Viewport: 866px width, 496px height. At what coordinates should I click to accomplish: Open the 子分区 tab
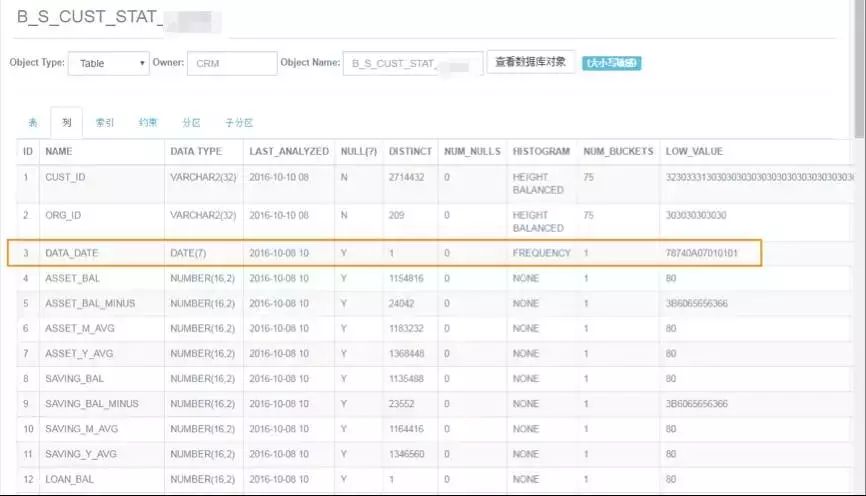pyautogui.click(x=239, y=123)
